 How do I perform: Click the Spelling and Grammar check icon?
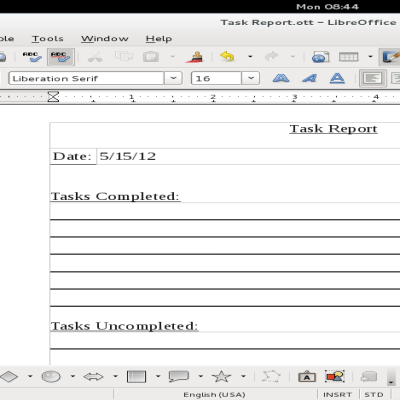[x=32, y=57]
